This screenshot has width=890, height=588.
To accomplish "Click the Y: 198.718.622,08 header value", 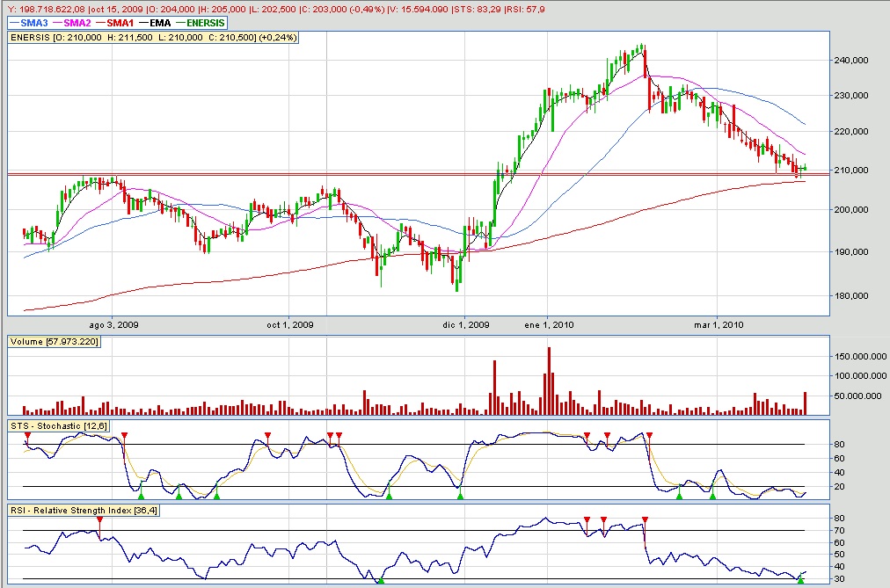I will pyautogui.click(x=47, y=9).
